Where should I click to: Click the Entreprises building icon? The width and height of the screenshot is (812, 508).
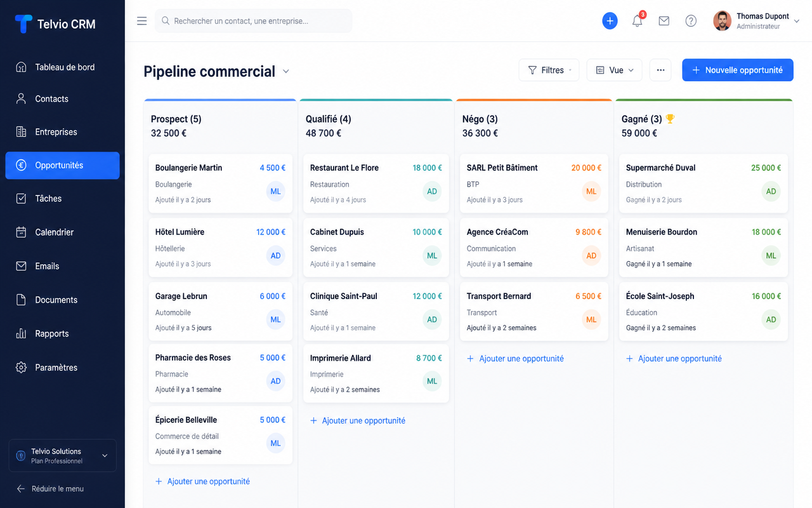21,132
